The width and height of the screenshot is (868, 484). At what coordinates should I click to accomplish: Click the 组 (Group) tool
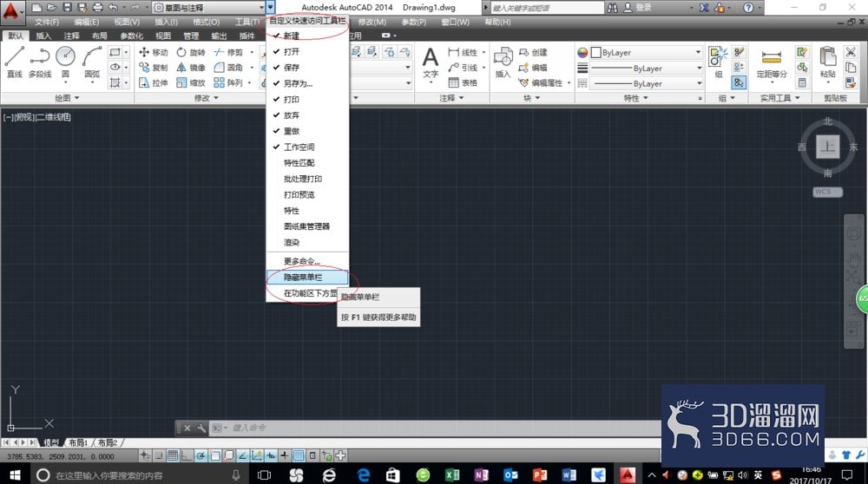click(x=718, y=62)
